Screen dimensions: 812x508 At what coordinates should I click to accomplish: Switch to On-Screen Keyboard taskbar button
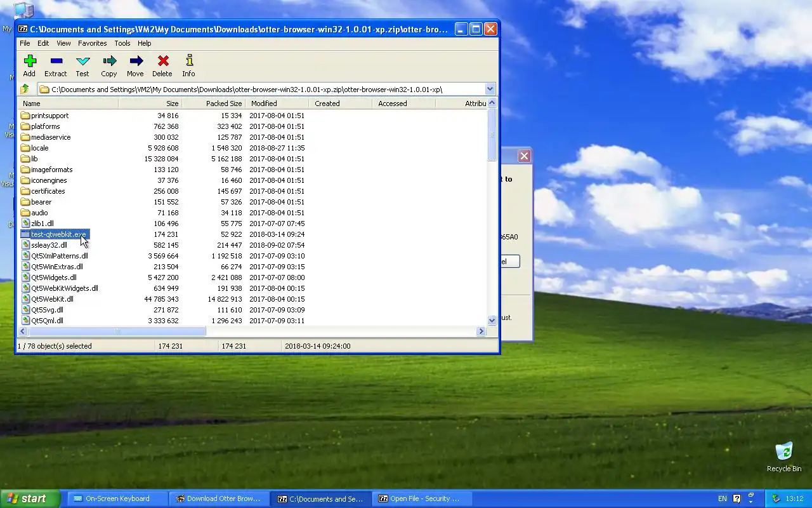[x=117, y=498]
